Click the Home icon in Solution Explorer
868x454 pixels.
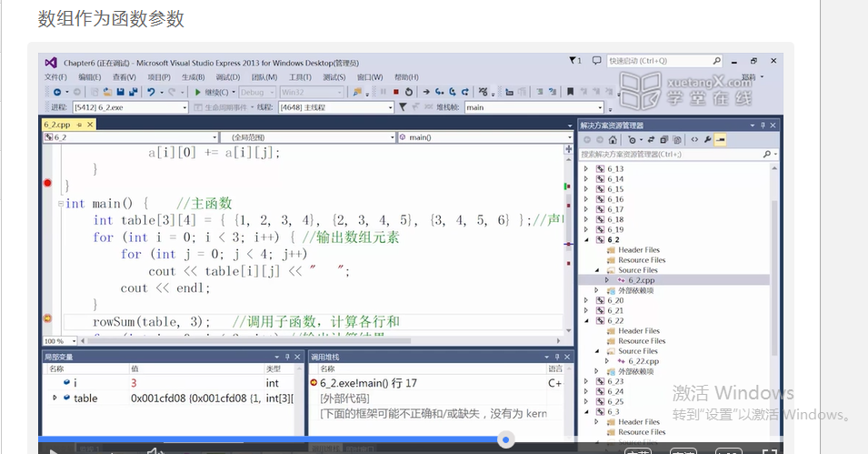tap(613, 140)
